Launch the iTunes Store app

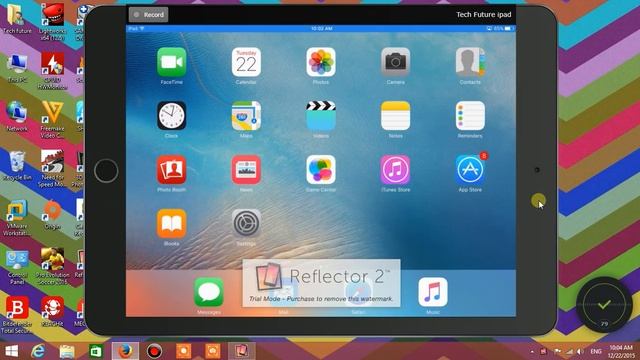click(396, 170)
